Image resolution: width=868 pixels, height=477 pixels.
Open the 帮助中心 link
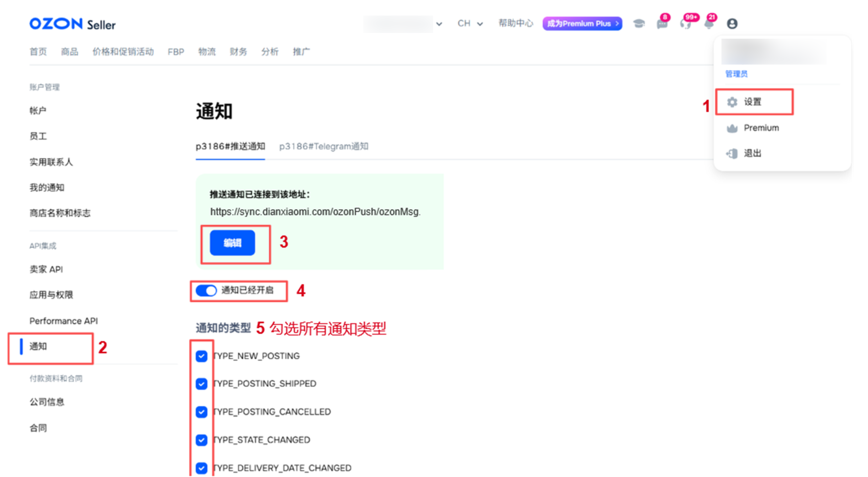coord(516,24)
